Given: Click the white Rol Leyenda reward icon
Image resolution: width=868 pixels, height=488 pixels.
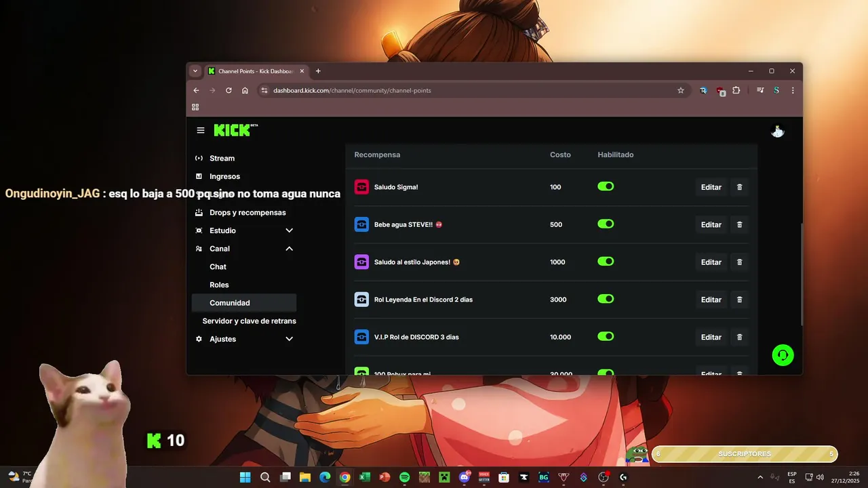Looking at the screenshot, I should pos(361,300).
